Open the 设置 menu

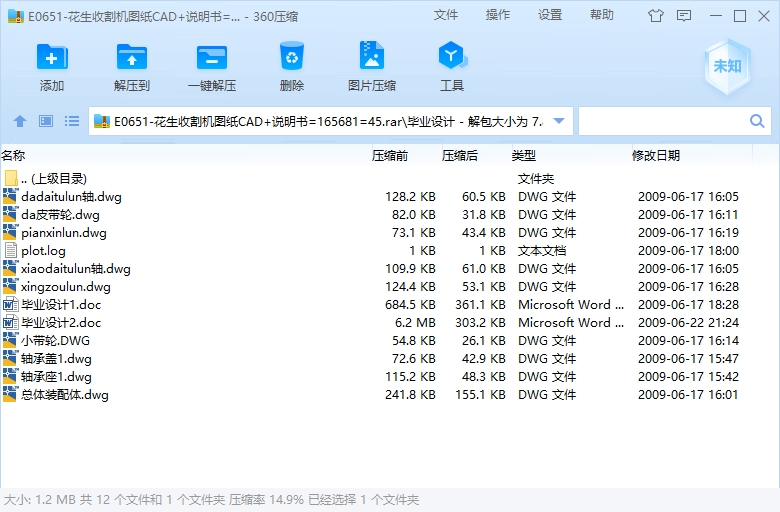(x=550, y=15)
